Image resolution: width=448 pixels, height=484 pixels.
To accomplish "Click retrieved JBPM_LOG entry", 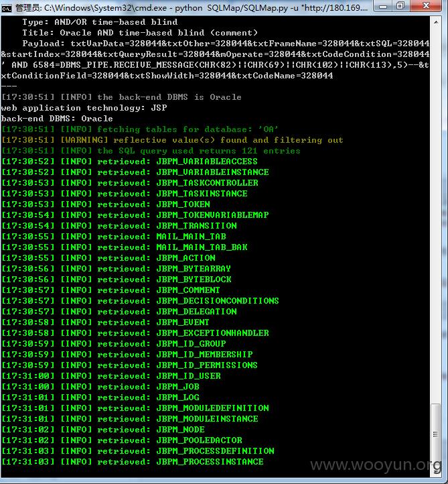I will click(100, 398).
